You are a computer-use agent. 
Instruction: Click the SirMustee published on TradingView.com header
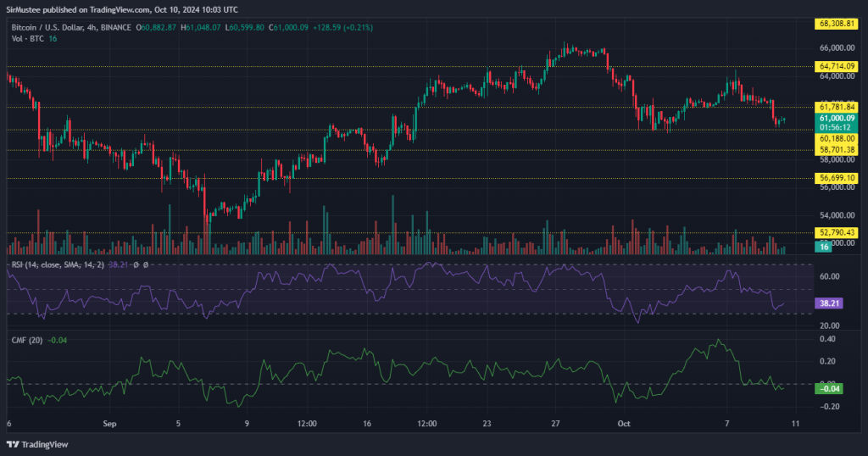124,8
